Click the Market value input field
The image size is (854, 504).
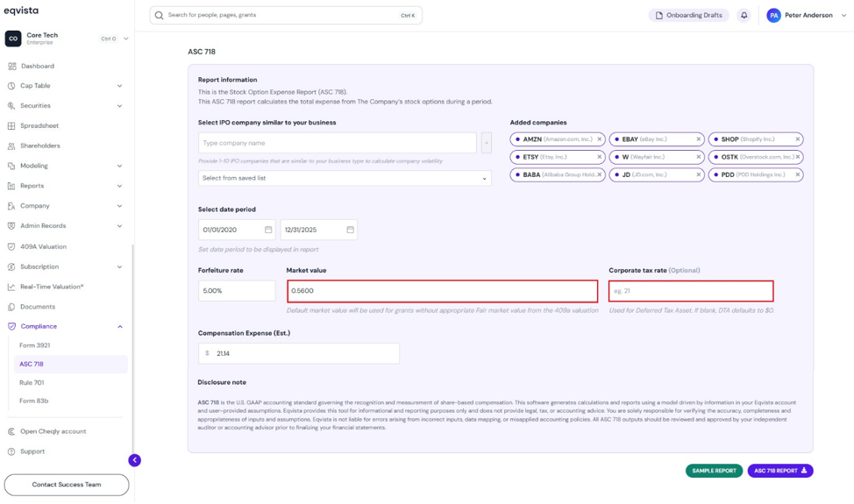click(x=442, y=291)
